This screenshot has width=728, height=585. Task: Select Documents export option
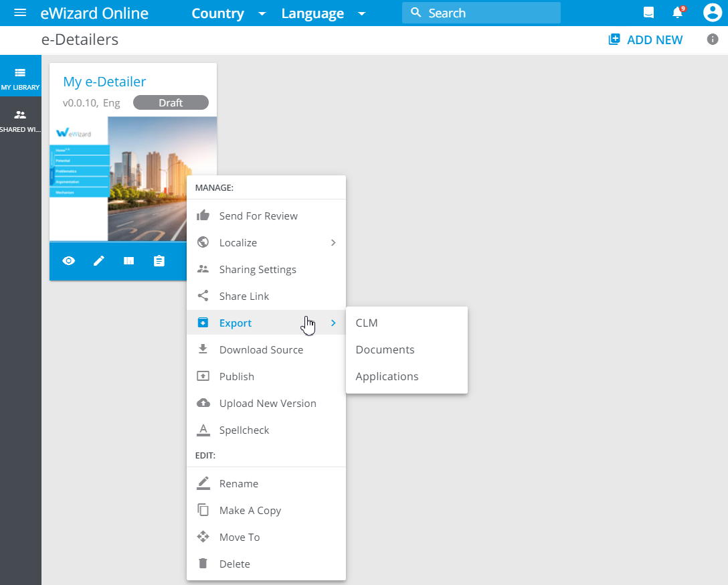(x=385, y=349)
